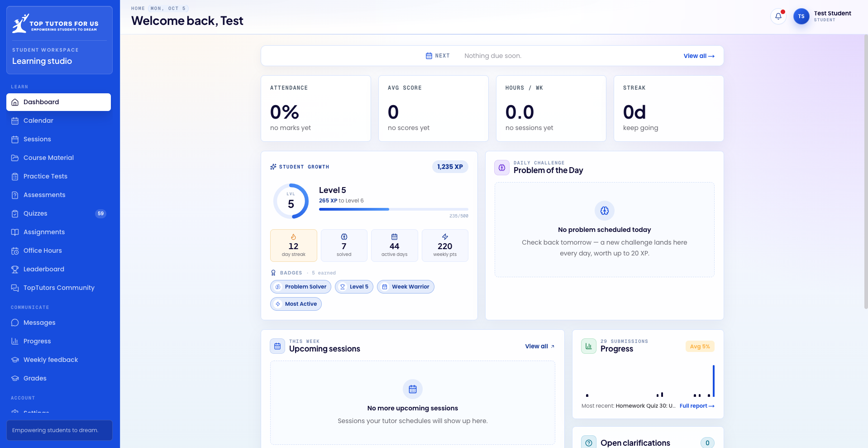View the Leaderboard
This screenshot has height=448, width=868.
point(58,269)
